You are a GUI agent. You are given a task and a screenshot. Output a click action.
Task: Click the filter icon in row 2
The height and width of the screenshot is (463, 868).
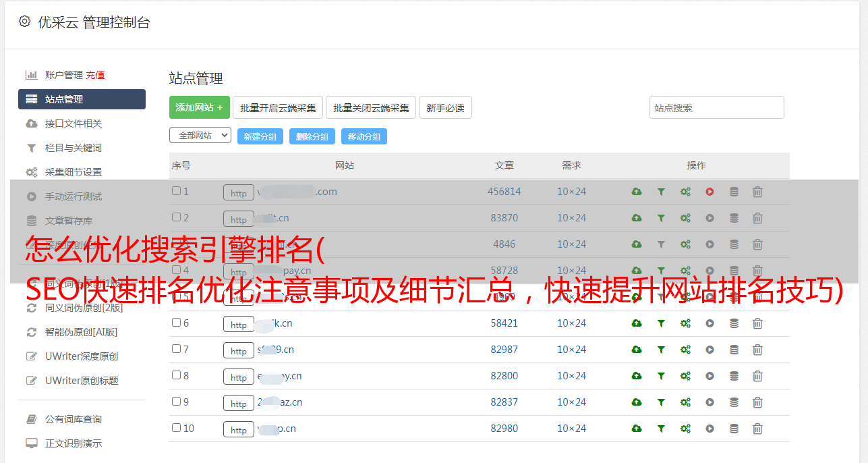pyautogui.click(x=661, y=218)
